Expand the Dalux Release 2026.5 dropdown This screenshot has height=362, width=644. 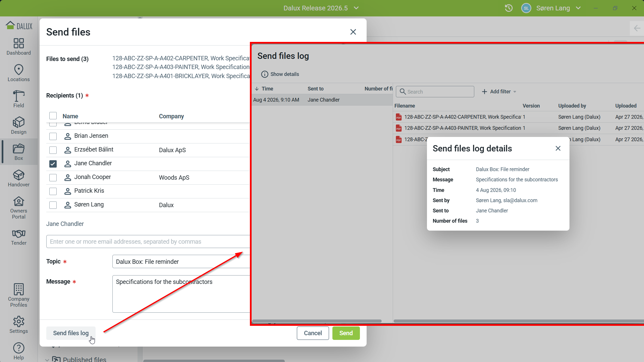(356, 8)
